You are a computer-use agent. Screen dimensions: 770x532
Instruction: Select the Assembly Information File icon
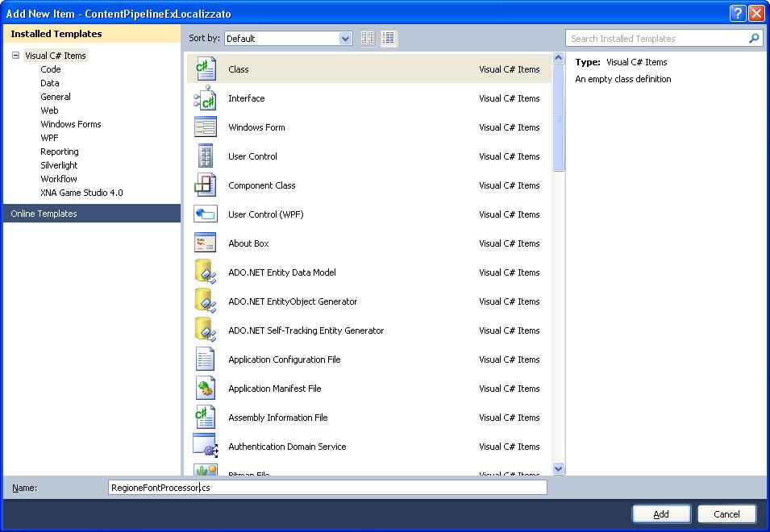pos(206,417)
